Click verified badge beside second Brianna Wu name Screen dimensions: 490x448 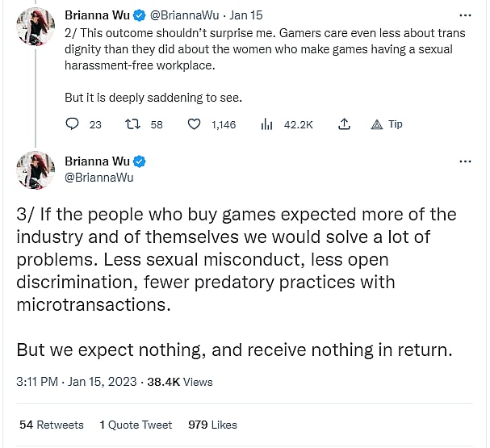pyautogui.click(x=139, y=161)
